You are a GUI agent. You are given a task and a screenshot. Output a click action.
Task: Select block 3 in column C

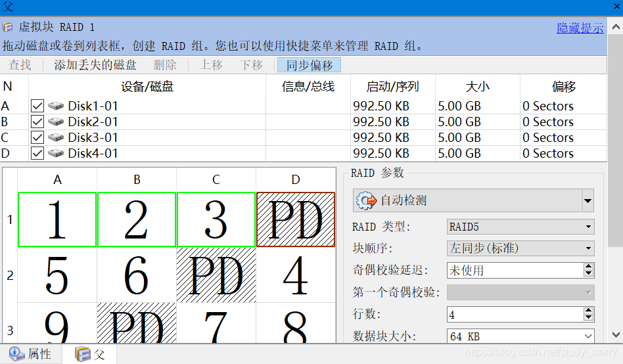click(x=216, y=219)
